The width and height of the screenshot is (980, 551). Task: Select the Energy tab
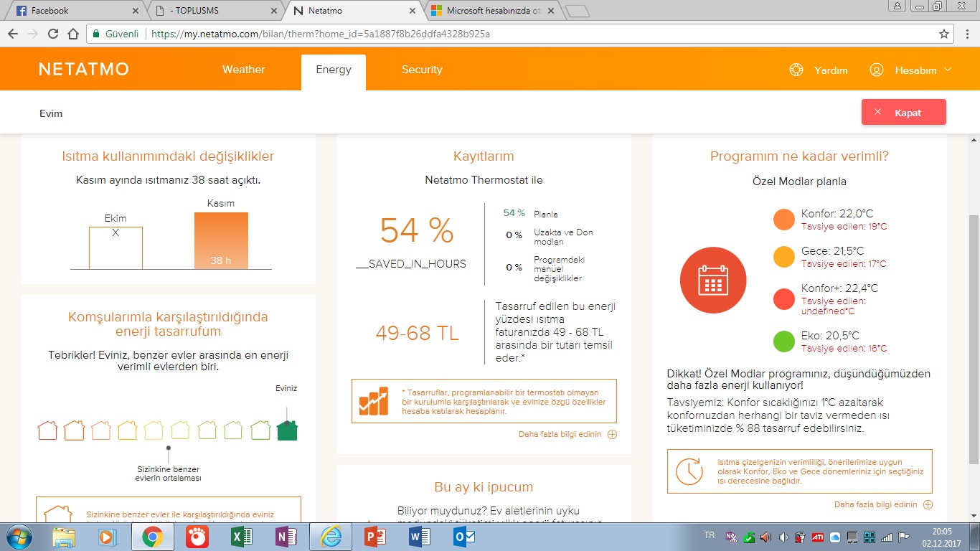(x=334, y=70)
